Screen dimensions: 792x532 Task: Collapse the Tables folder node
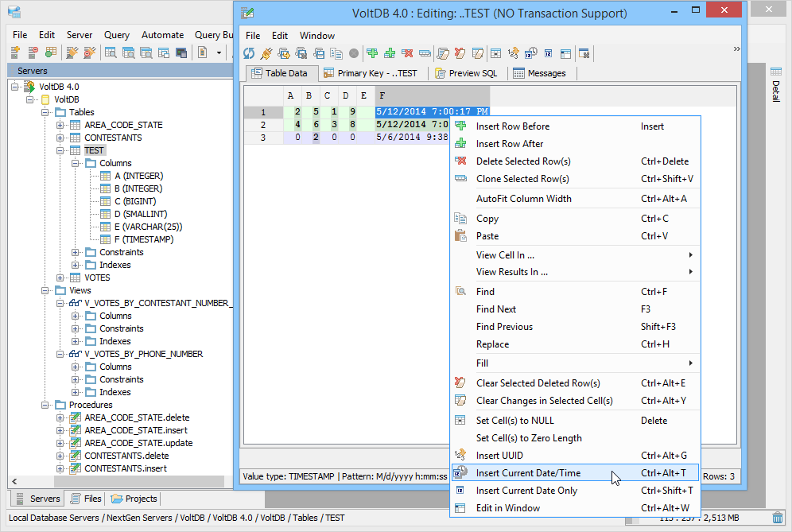click(45, 112)
